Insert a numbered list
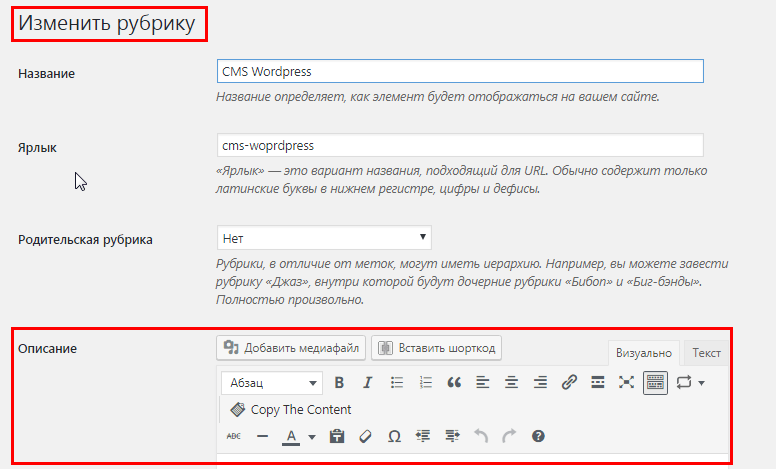Screen dimensions: 776x469 [x=425, y=382]
